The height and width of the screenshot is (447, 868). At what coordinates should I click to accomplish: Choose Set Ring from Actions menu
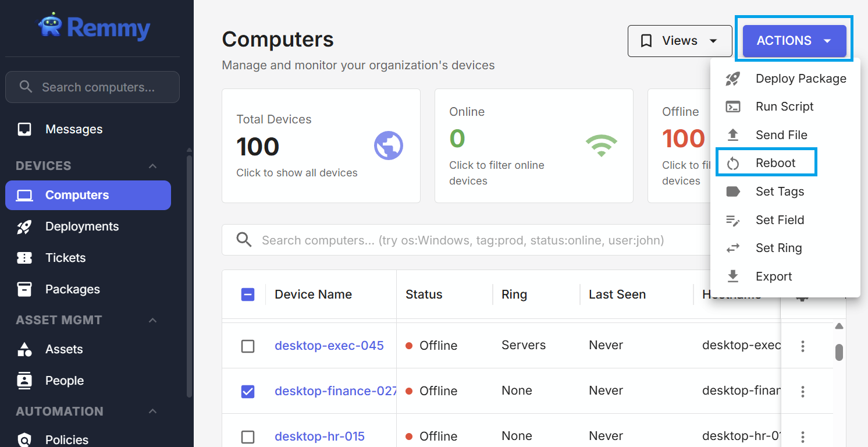778,248
